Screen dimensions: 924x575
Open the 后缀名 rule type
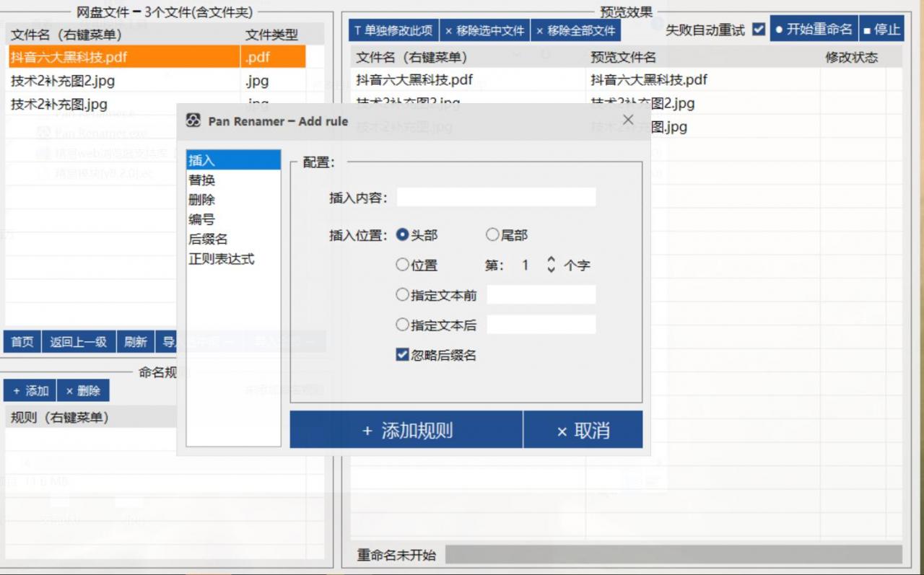(x=233, y=239)
